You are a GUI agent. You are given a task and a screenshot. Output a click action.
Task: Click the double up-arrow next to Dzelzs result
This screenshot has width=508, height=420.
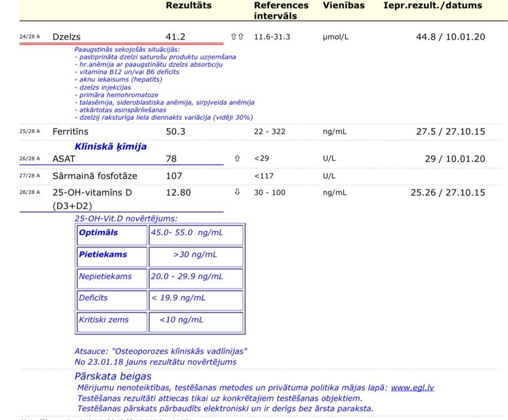237,36
